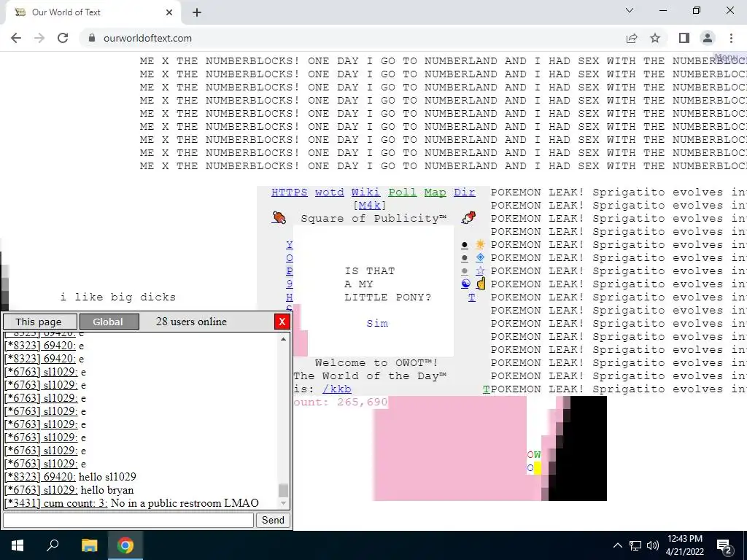747x560 pixels.
Task: Send the chat message
Action: pyautogui.click(x=273, y=520)
